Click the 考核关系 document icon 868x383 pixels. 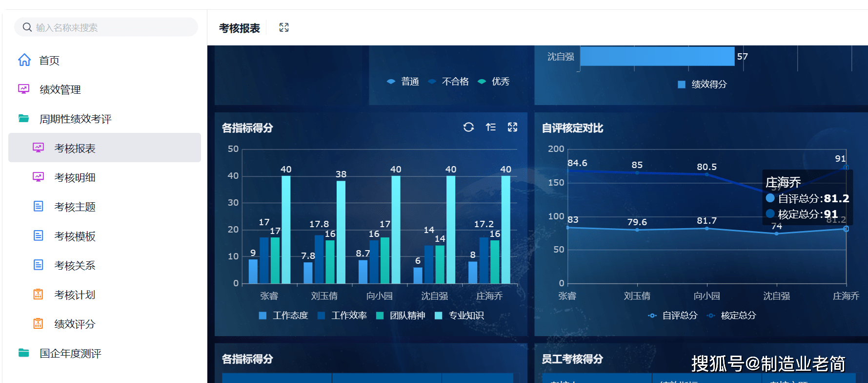click(38, 265)
